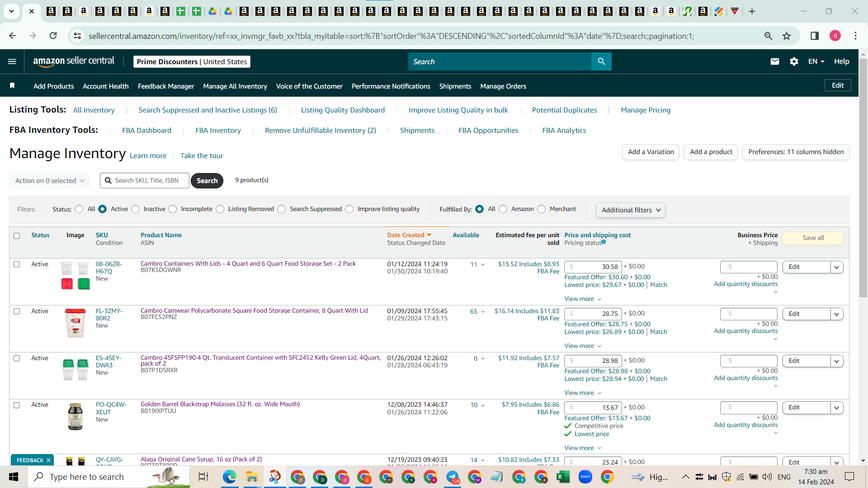Check the box for Golden Barrel Molasses row

(x=17, y=405)
